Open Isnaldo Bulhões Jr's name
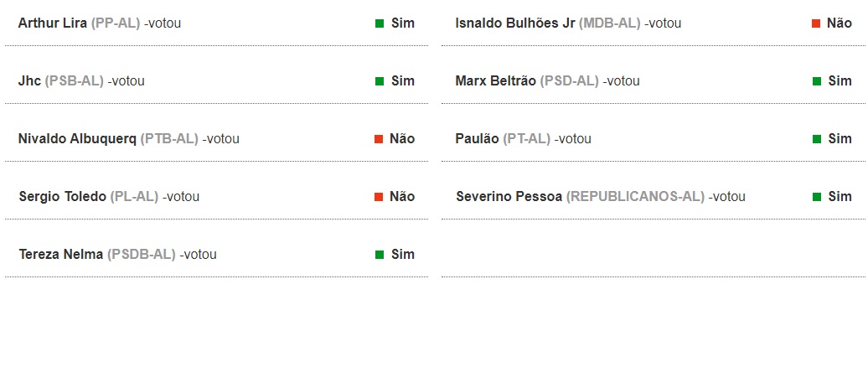This screenshot has height=372, width=868. click(x=515, y=23)
